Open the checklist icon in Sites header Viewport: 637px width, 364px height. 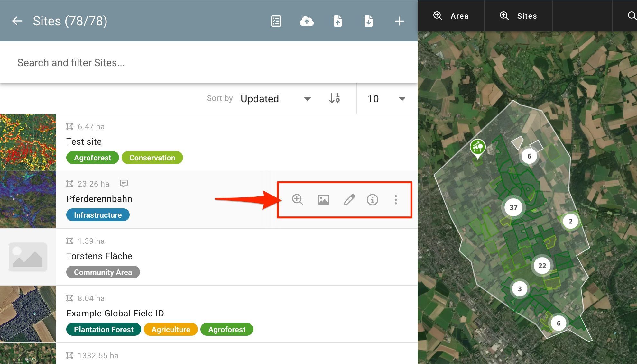276,21
